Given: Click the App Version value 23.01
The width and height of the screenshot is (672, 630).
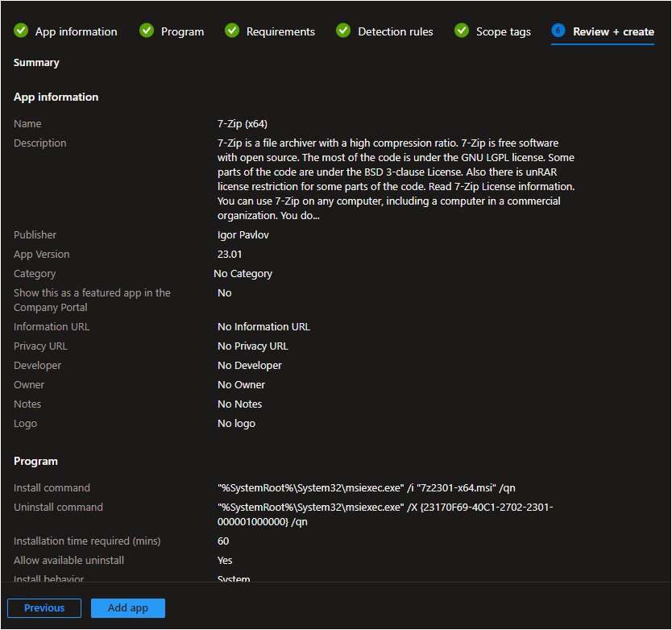Looking at the screenshot, I should (x=230, y=255).
